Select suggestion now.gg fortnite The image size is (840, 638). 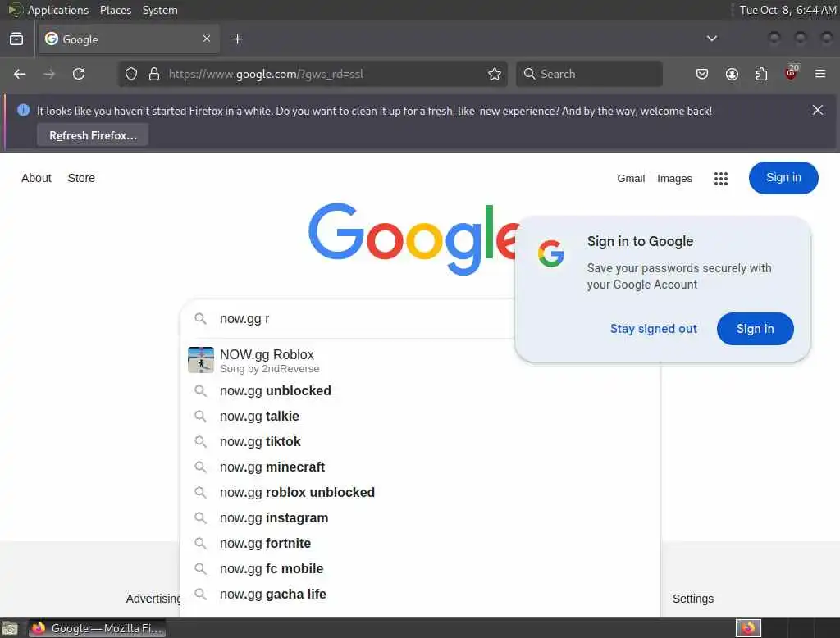[x=420, y=543]
